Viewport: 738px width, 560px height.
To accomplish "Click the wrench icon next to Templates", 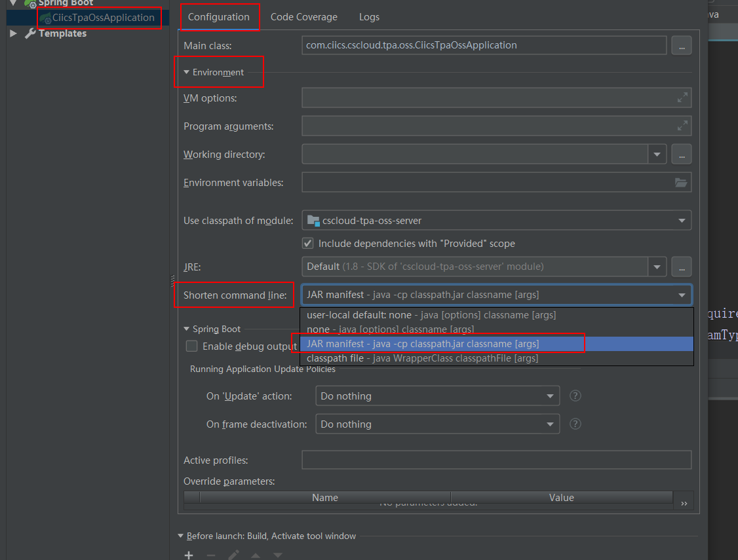I will pos(31,33).
